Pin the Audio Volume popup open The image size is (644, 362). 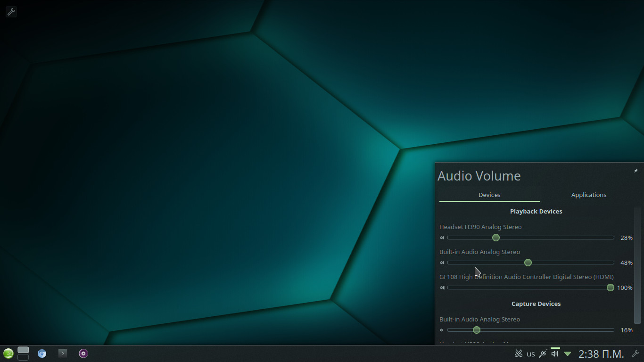[636, 171]
